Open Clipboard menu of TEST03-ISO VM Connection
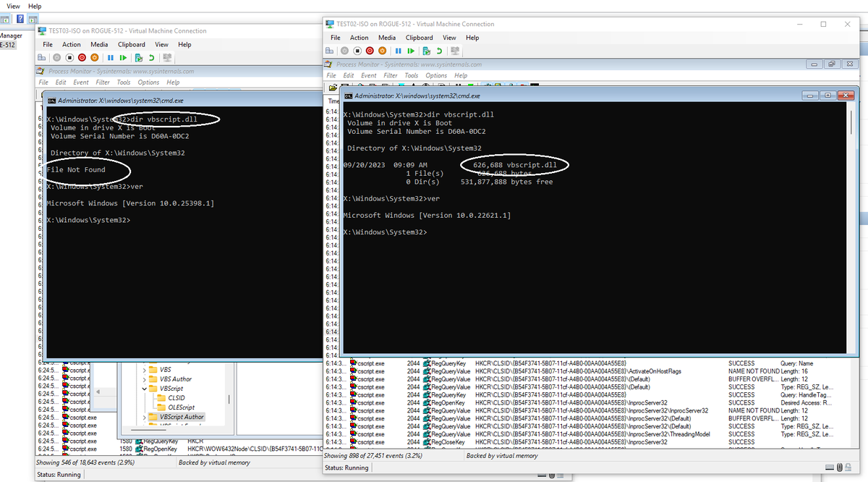 (131, 44)
